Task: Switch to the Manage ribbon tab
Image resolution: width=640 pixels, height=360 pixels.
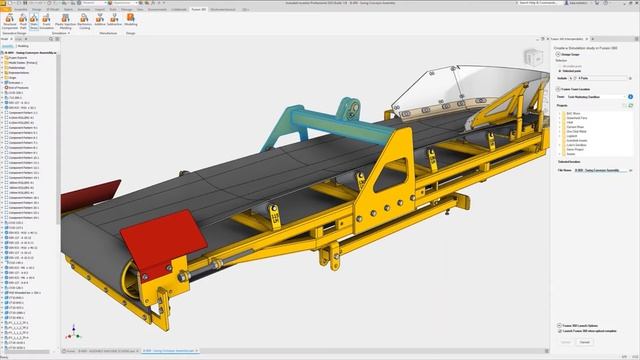Action: [x=126, y=9]
